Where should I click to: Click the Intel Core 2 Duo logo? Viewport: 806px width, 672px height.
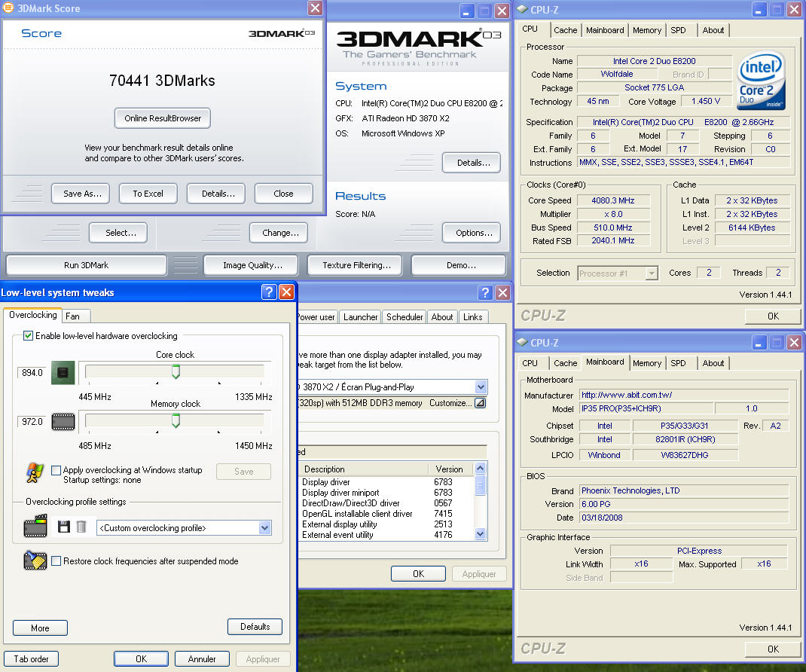coord(761,80)
